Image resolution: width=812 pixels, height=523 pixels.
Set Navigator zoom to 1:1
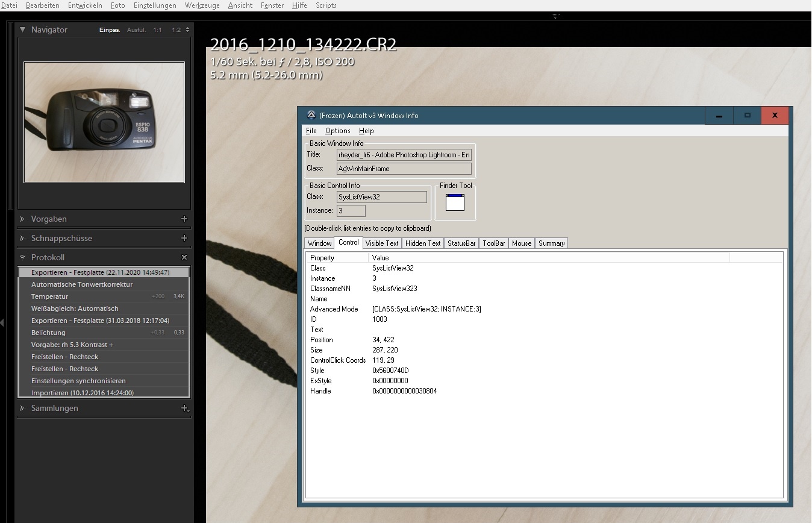(x=157, y=30)
